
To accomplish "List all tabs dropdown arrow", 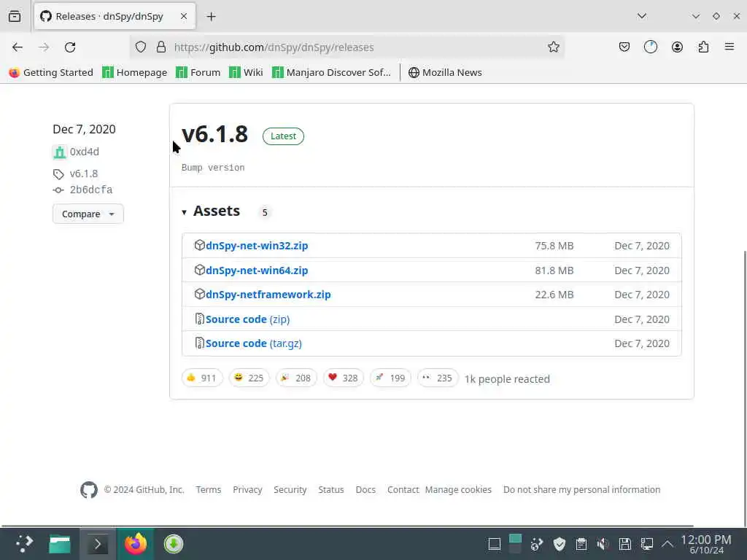I will click(642, 16).
